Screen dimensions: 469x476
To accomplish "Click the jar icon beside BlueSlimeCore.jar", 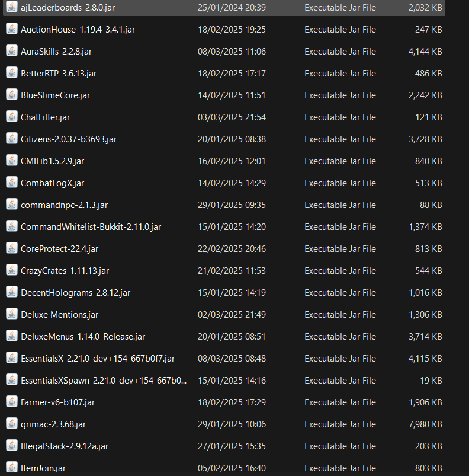I will pyautogui.click(x=12, y=95).
